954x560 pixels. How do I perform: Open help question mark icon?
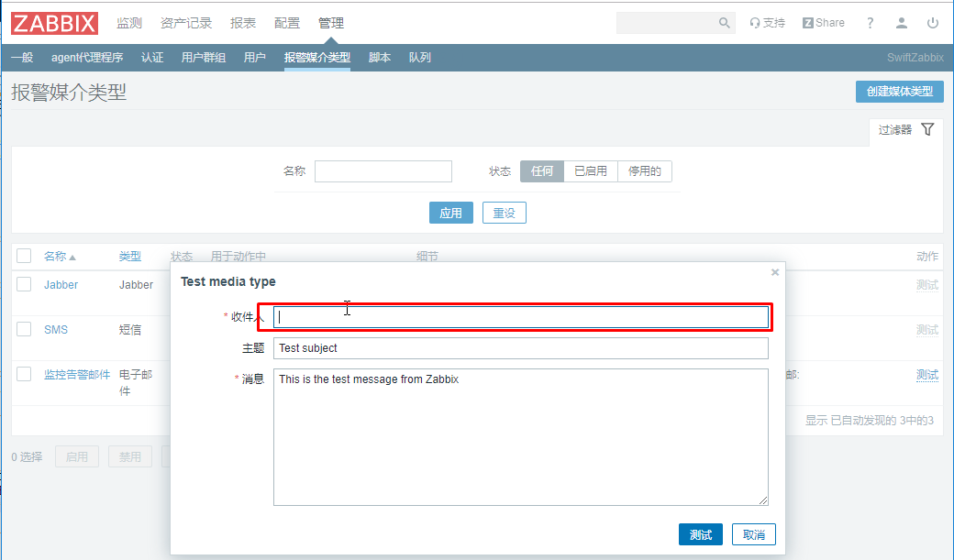click(x=870, y=23)
